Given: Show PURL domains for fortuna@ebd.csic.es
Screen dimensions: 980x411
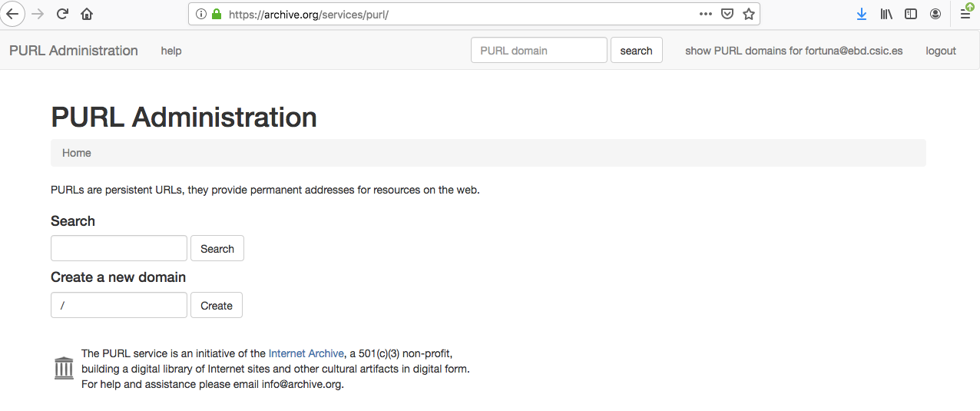Looking at the screenshot, I should tap(794, 51).
